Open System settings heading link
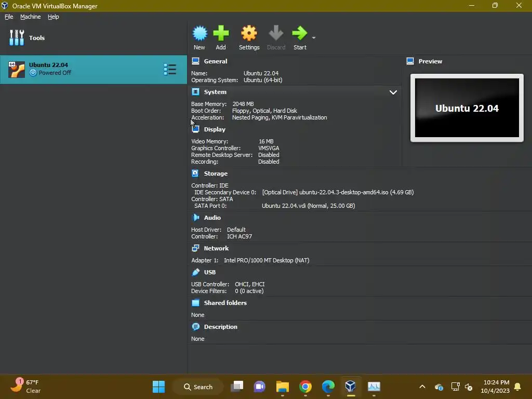The height and width of the screenshot is (399, 532). click(x=215, y=92)
